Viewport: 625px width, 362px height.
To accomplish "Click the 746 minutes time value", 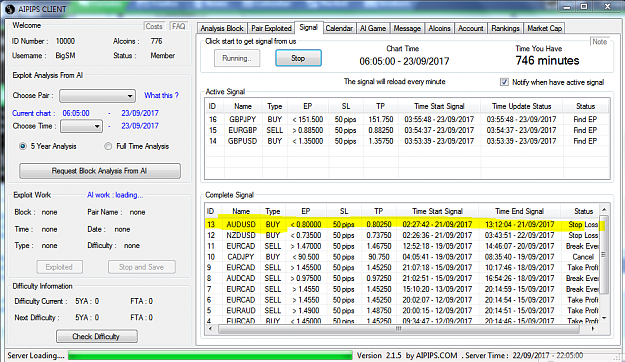I will 547,61.
